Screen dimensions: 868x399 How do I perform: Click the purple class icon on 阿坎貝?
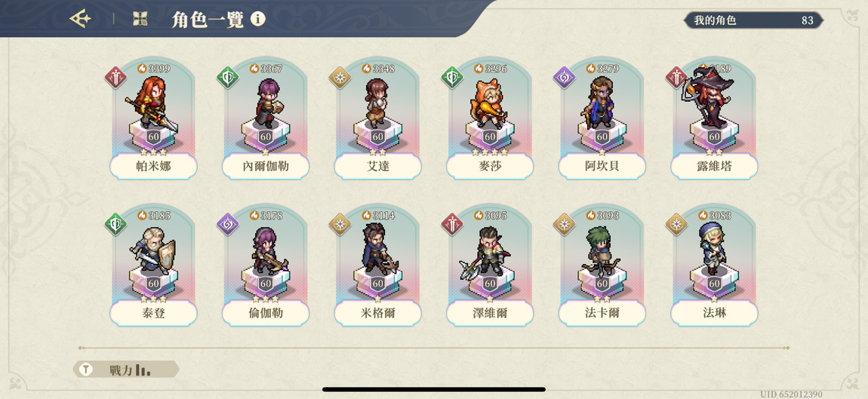pyautogui.click(x=564, y=77)
